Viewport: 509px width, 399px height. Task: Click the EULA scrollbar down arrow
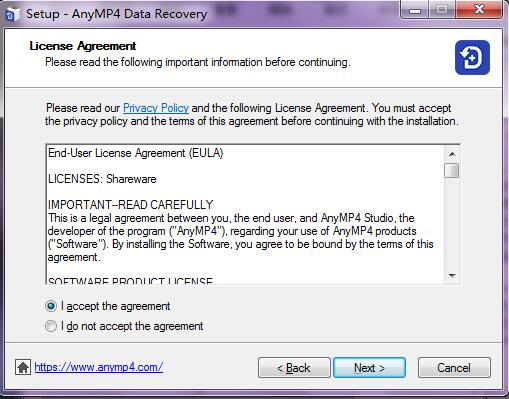pyautogui.click(x=452, y=276)
